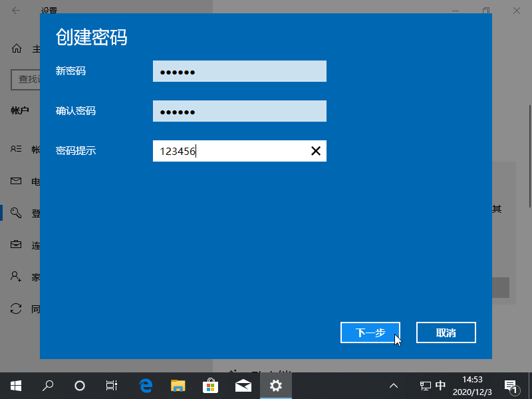Open 连接工作或学校帐户 briefcase icon
Screen dimensions: 532x399
click(x=15, y=245)
